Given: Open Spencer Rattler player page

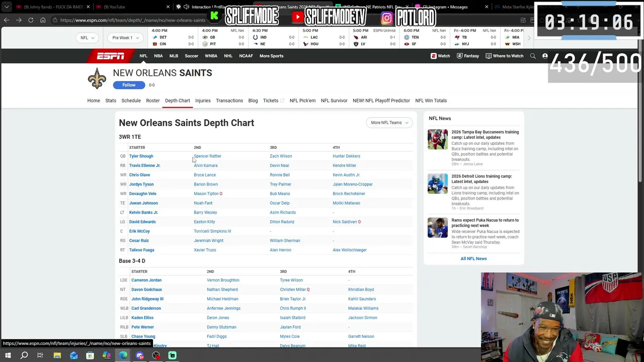Looking at the screenshot, I should coord(207,156).
